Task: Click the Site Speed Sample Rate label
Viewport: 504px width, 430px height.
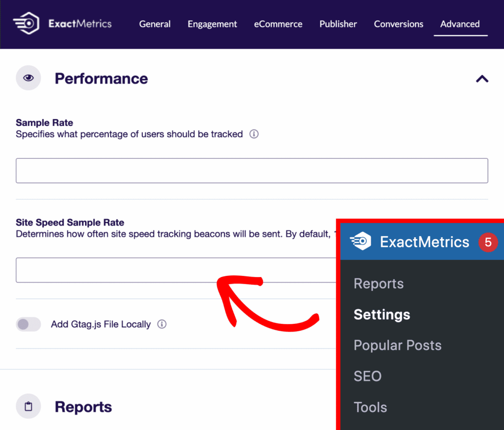Action: (70, 222)
